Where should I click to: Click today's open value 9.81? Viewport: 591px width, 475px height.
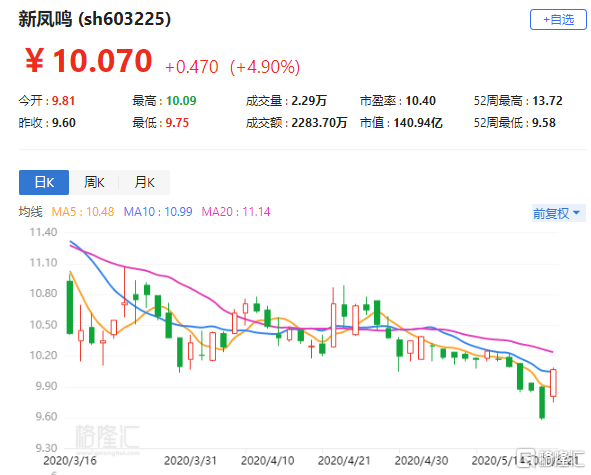(x=63, y=101)
